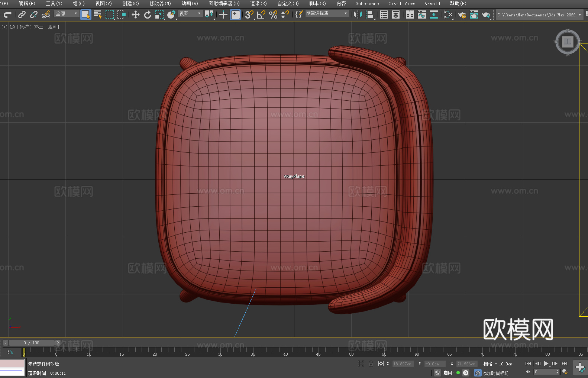Viewport: 588px width, 378px height.
Task: Select the Move tool
Action: click(136, 14)
